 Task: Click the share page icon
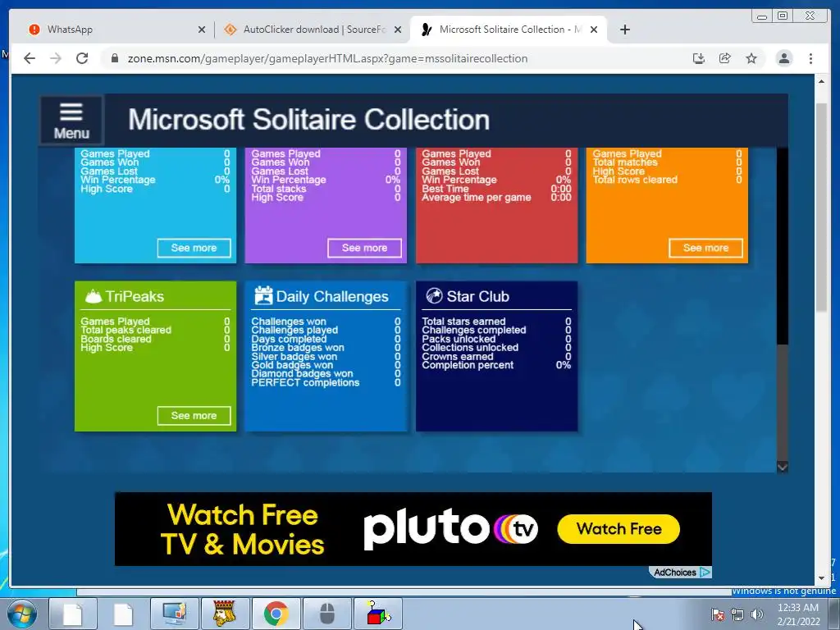(725, 58)
